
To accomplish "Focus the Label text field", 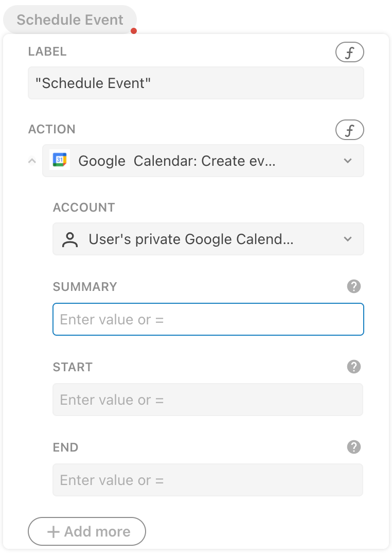I will [195, 83].
